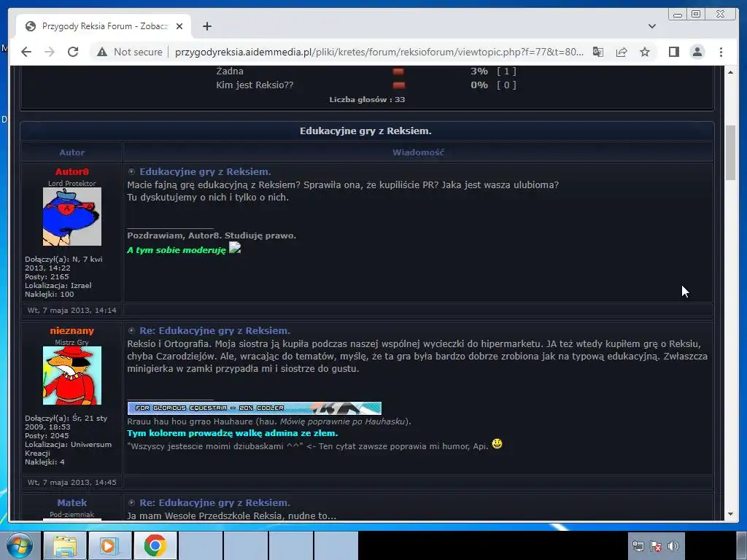Screen dimensions: 747x560
Task: Click the volume speaker tray icon
Action: click(x=673, y=546)
